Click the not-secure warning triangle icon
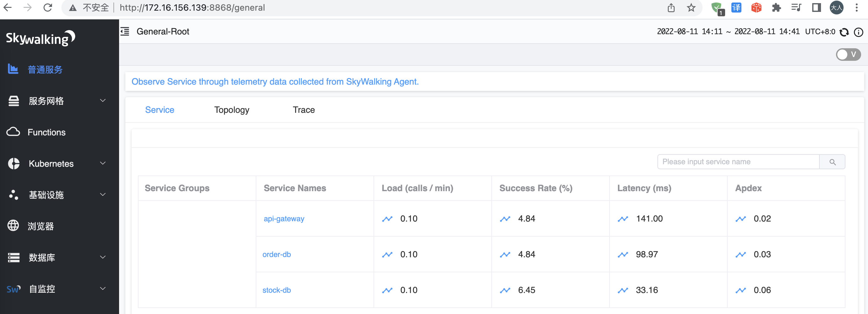 click(x=72, y=8)
